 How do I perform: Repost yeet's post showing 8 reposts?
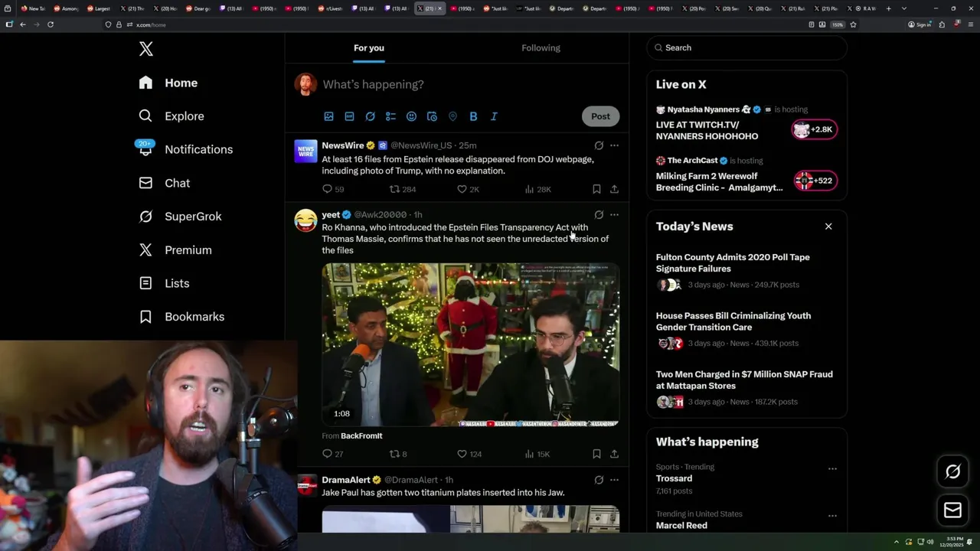tap(398, 454)
